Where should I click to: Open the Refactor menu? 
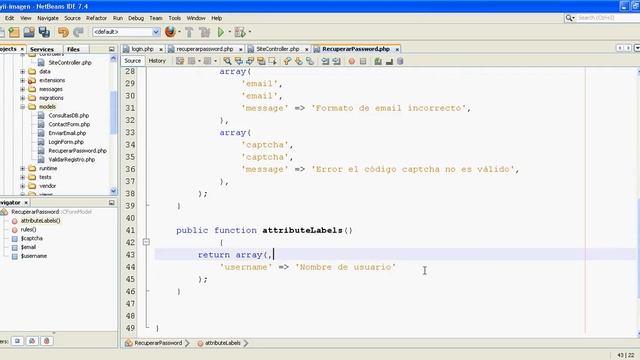(x=96, y=18)
